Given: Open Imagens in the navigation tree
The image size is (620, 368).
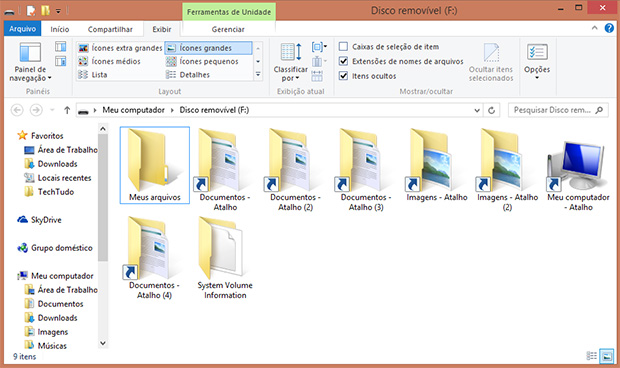Looking at the screenshot, I should [46, 332].
